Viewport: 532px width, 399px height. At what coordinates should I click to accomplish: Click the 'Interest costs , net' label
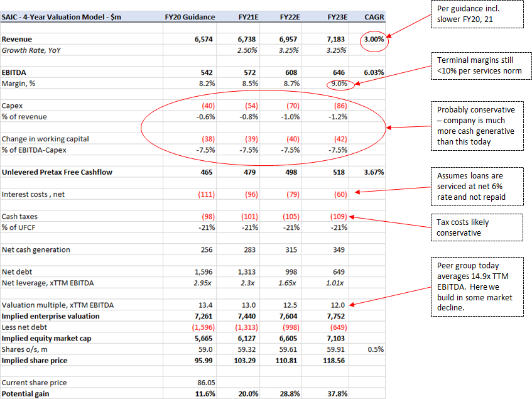(x=33, y=194)
